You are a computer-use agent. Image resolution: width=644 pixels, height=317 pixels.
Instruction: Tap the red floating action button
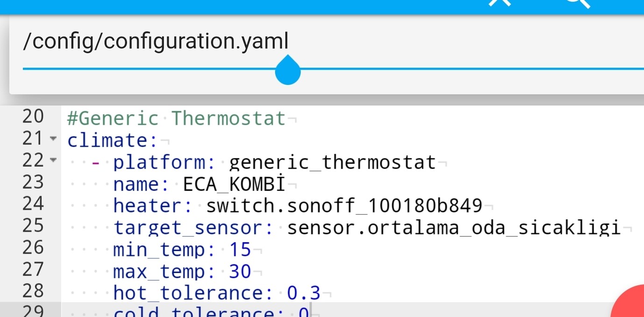[635, 310]
